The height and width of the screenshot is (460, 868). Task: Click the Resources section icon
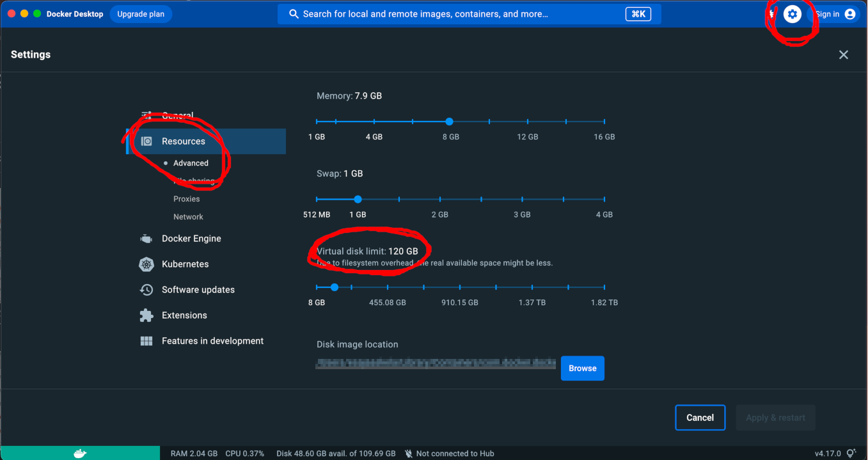point(146,141)
